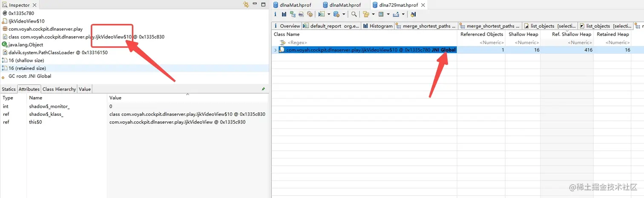Maximize the Inspector panel
Image resolution: width=644 pixels, height=198 pixels.
point(264,4)
